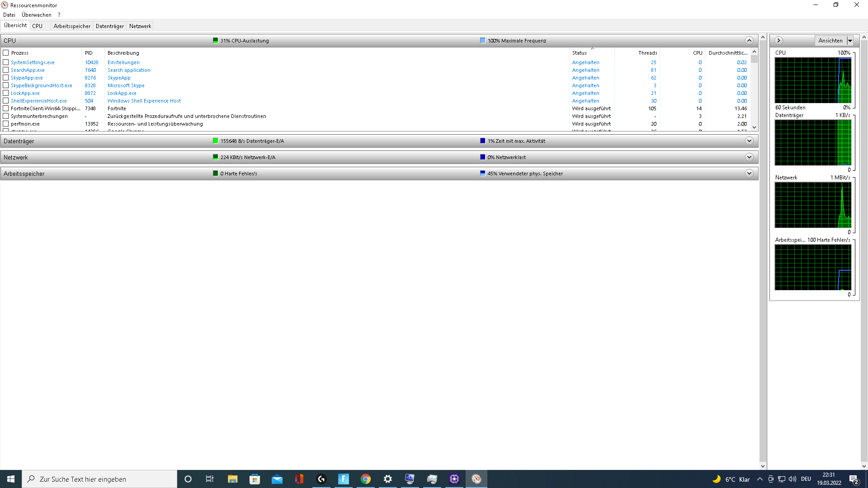The width and height of the screenshot is (868, 488).
Task: Sort by Threads column header
Action: click(x=647, y=53)
